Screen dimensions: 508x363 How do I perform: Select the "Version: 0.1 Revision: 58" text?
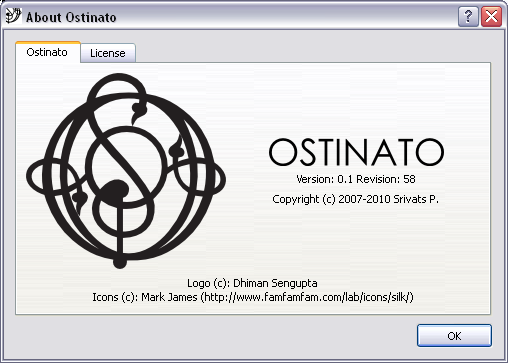[356, 179]
